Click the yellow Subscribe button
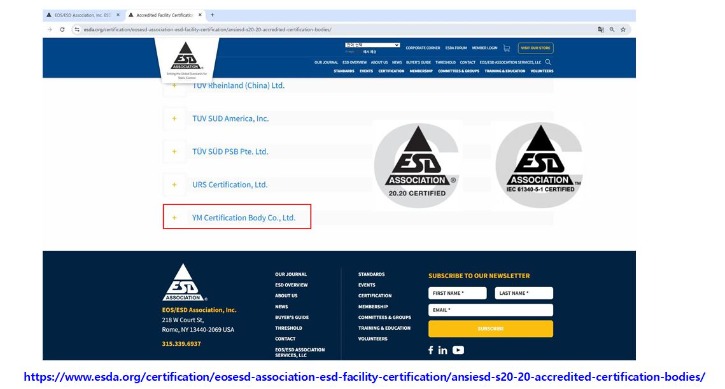 click(x=490, y=329)
